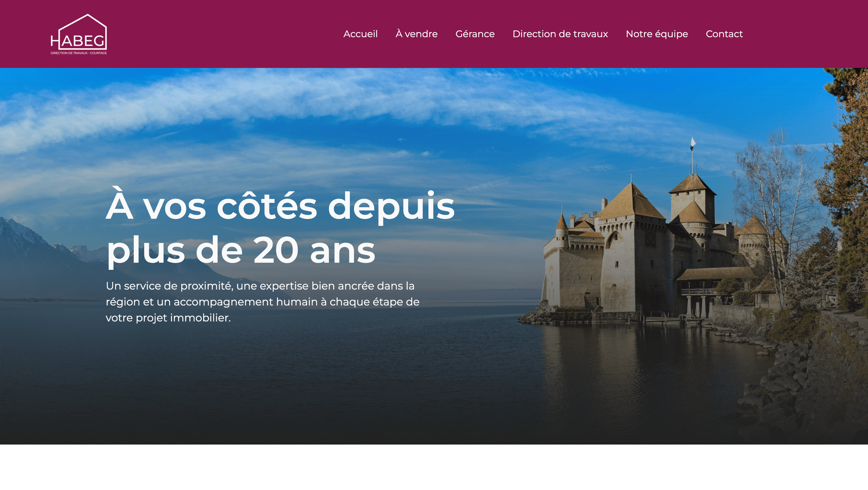Click the flag atop the castle tower
The height and width of the screenshot is (490, 868).
tap(693, 143)
